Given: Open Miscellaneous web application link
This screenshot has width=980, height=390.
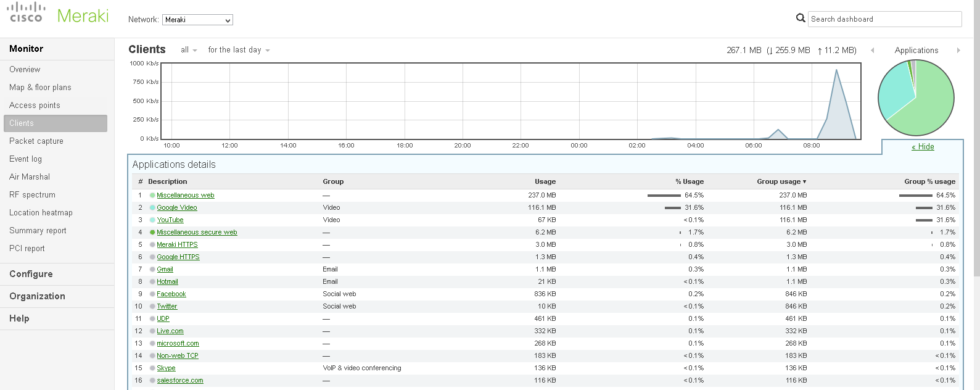Looking at the screenshot, I should pyautogui.click(x=186, y=195).
